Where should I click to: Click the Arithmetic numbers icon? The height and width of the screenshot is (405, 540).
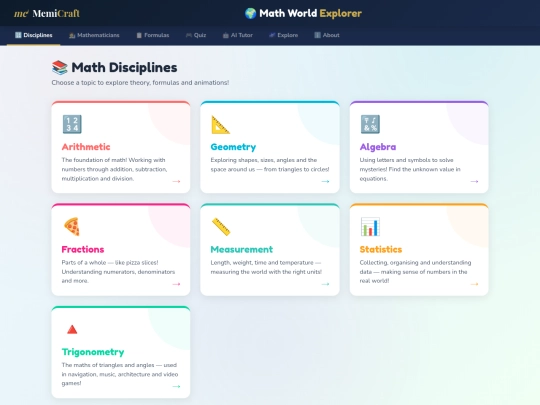tap(72, 124)
